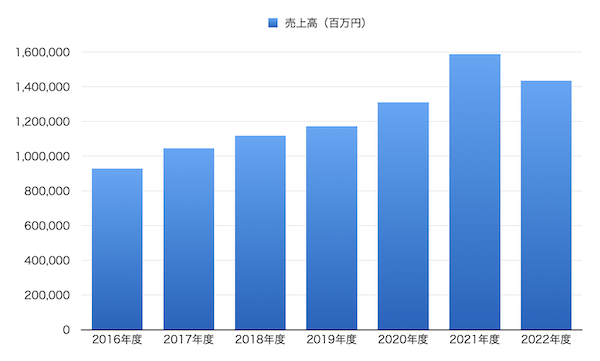This screenshot has height=361, width=600.
Task: Select the 売上高（百万円）legend label
Action: point(326,23)
